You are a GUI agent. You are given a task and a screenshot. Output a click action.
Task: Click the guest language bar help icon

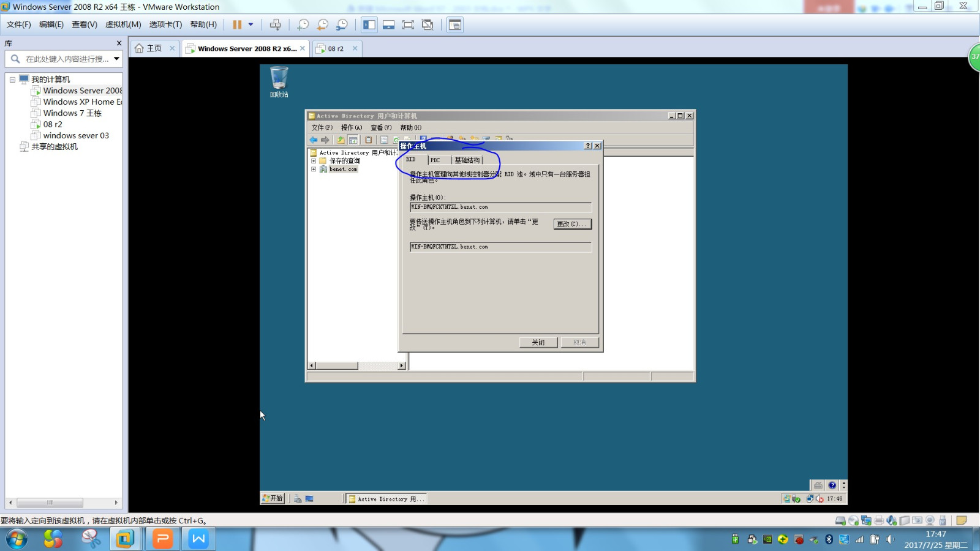tap(832, 485)
